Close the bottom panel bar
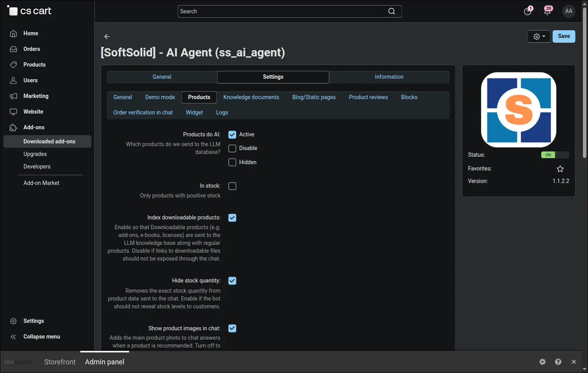Image resolution: width=588 pixels, height=373 pixels. point(574,362)
